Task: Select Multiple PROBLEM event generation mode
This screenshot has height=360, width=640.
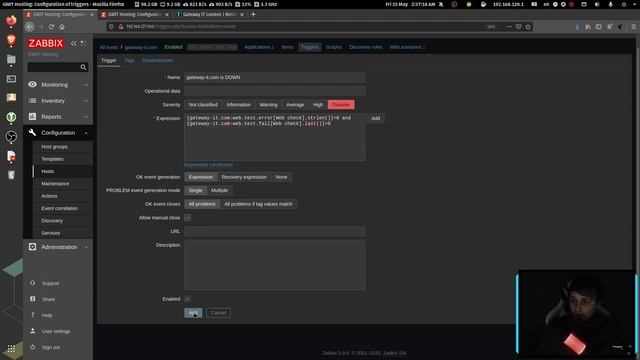Action: tap(219, 191)
